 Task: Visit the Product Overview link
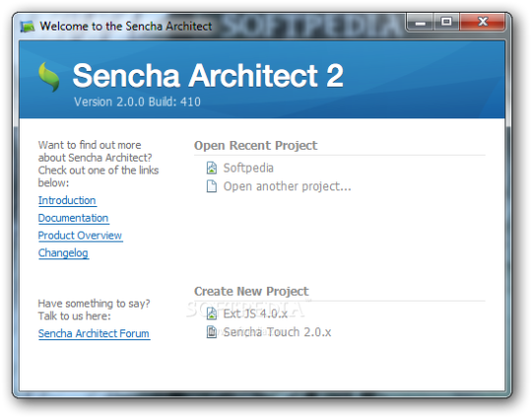(80, 236)
